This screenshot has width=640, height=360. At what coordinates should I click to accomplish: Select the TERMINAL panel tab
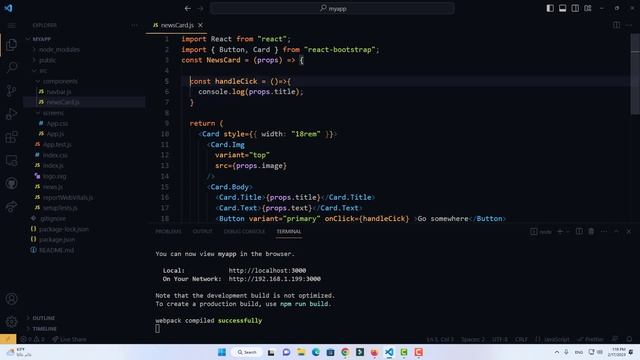pyautogui.click(x=289, y=231)
